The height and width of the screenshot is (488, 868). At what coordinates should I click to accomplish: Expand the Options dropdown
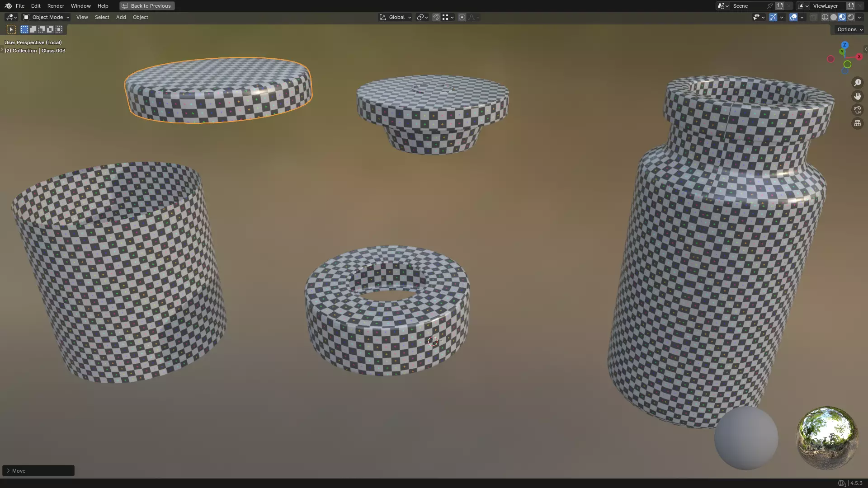[849, 29]
